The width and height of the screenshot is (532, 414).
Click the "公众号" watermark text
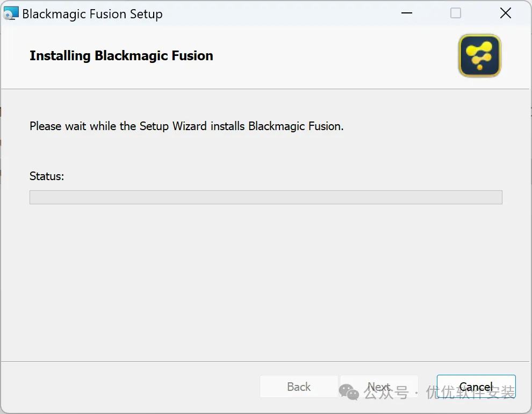(x=386, y=393)
